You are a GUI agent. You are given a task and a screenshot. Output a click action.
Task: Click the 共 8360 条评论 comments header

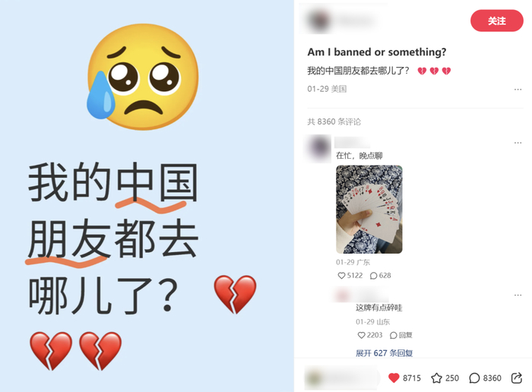tap(334, 122)
